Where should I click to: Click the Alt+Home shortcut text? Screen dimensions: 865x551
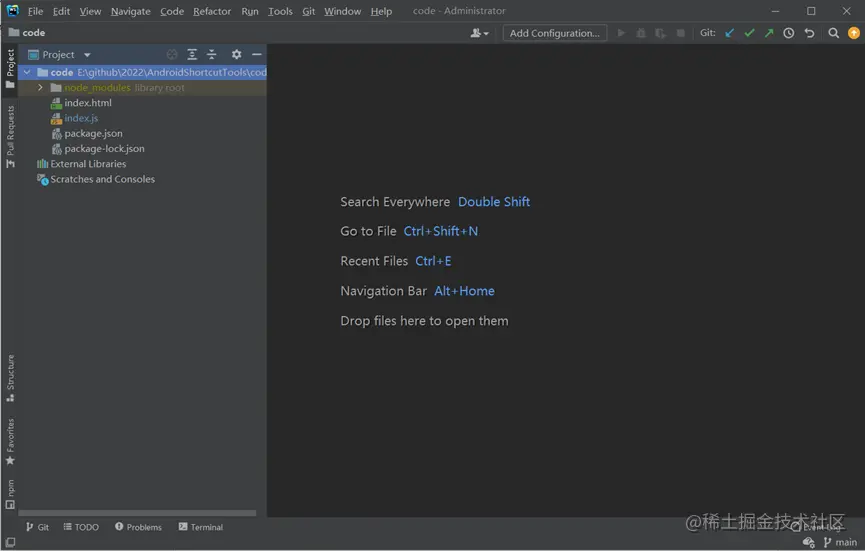tap(464, 291)
